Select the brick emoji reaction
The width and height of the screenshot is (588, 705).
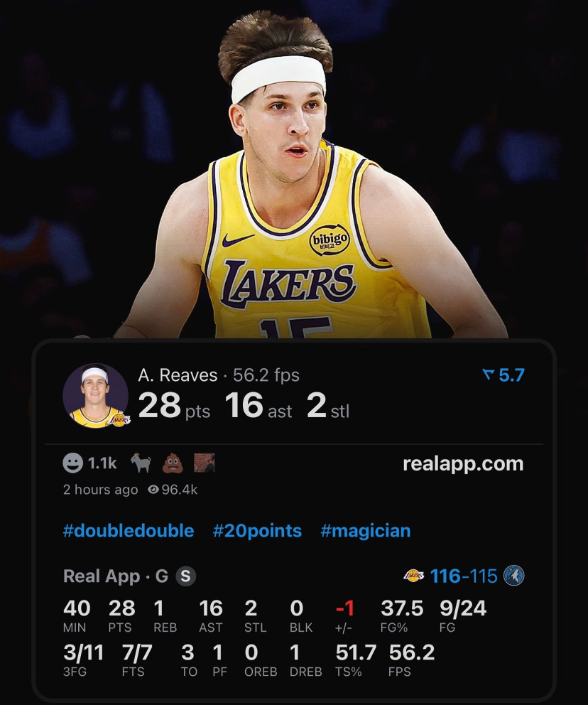[x=205, y=463]
